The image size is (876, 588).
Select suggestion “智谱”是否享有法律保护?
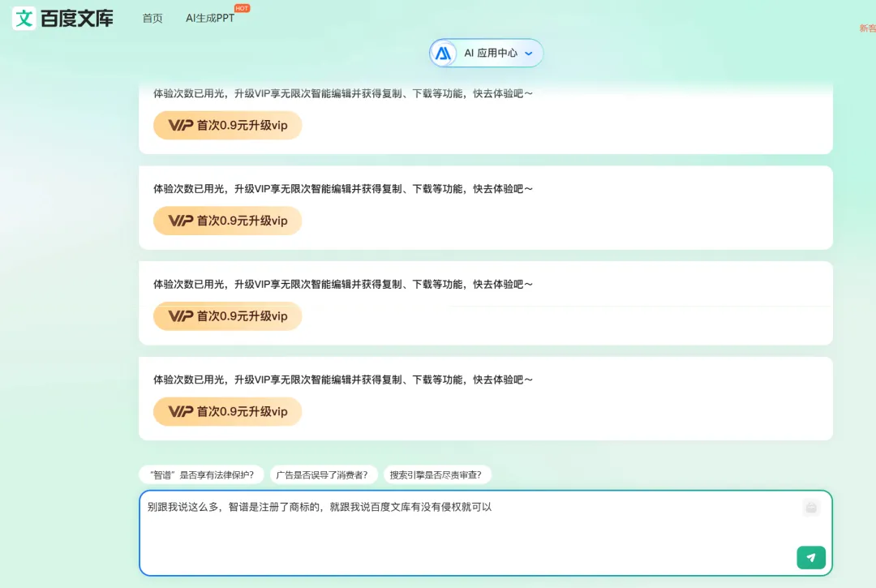click(x=202, y=474)
